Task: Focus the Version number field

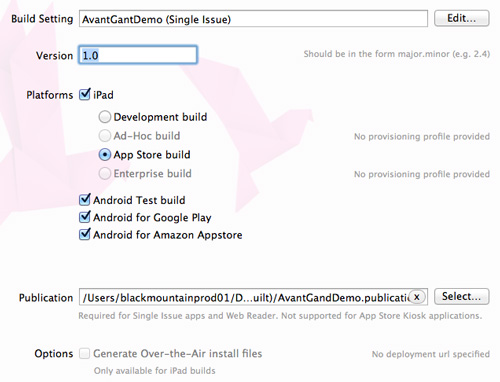Action: [138, 55]
